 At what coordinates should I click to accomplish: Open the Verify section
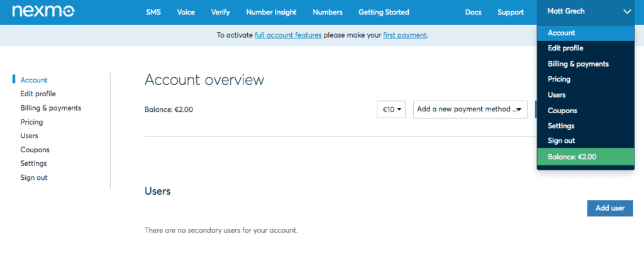(x=220, y=13)
